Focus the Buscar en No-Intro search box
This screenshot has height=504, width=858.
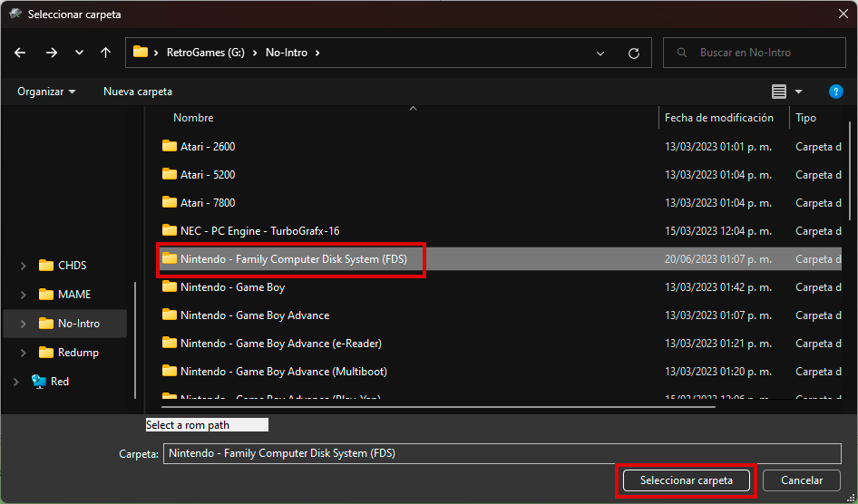click(x=755, y=53)
